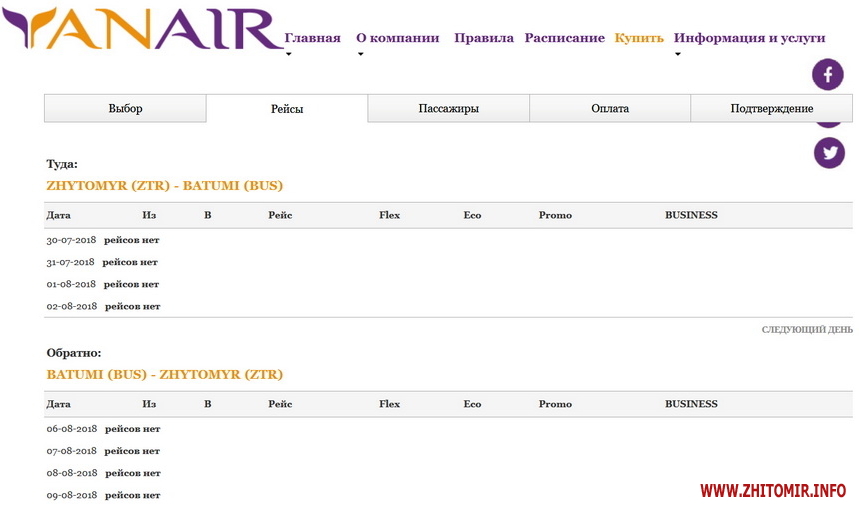Click the YanAir logo
859x506 pixels.
coord(142,30)
